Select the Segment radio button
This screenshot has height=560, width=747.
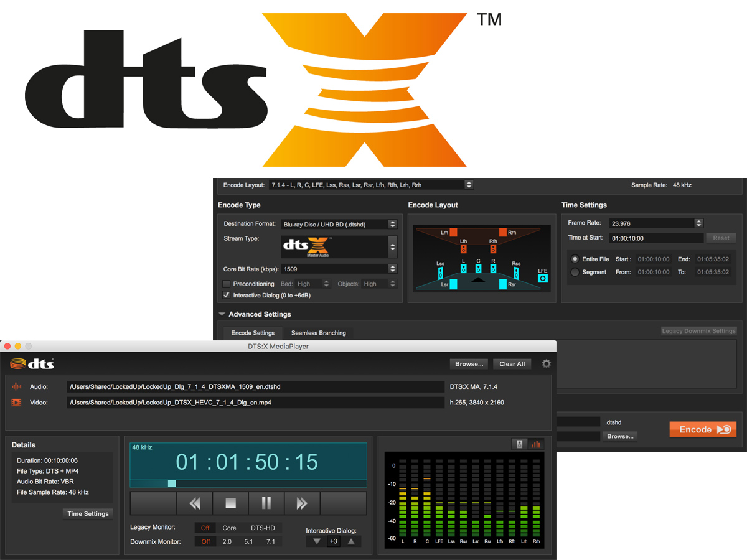pyautogui.click(x=575, y=271)
